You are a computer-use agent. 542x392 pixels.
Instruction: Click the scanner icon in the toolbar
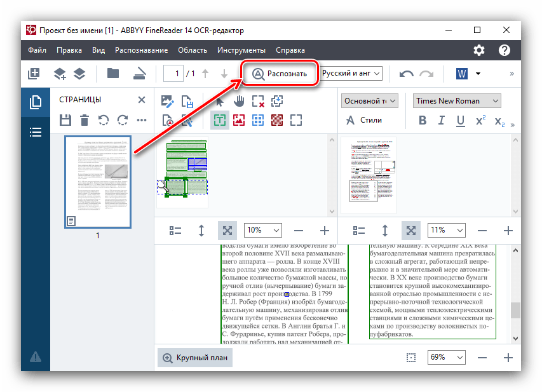coord(140,74)
